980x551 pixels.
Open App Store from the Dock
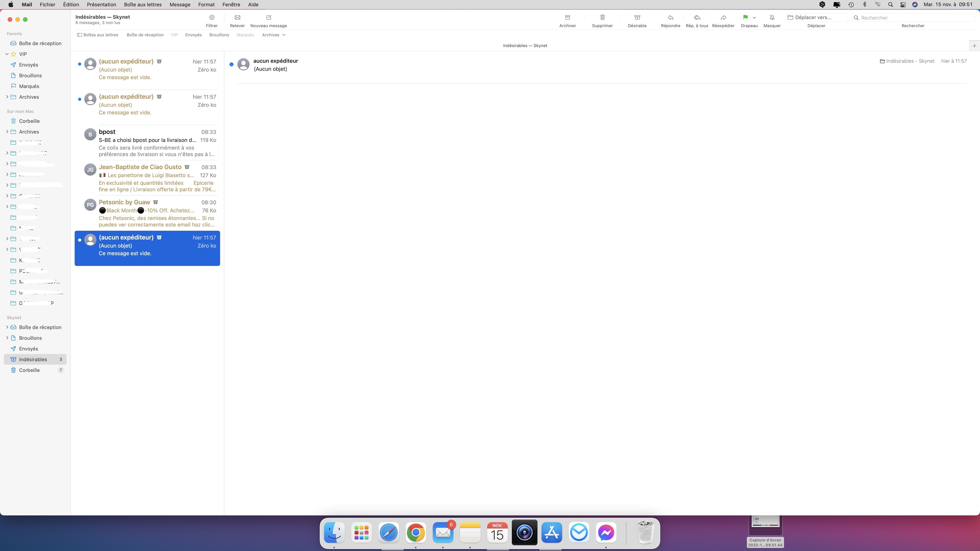tap(552, 532)
